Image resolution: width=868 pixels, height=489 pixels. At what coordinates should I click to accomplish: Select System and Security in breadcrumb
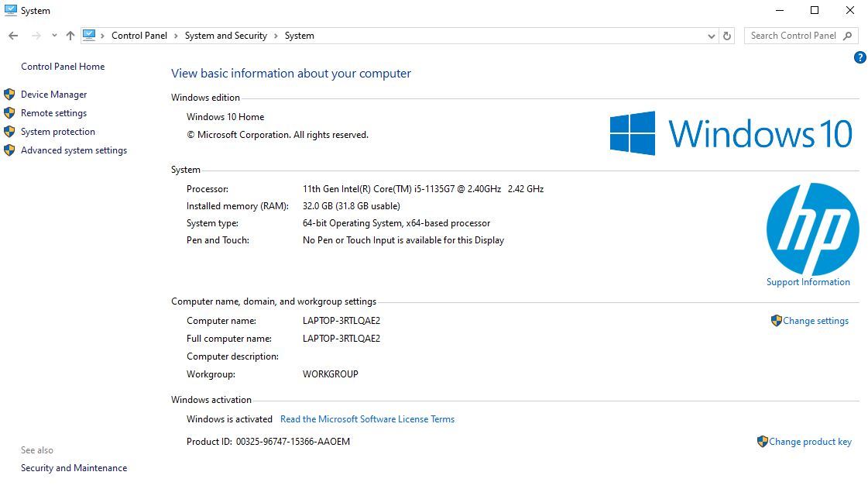[x=226, y=36]
